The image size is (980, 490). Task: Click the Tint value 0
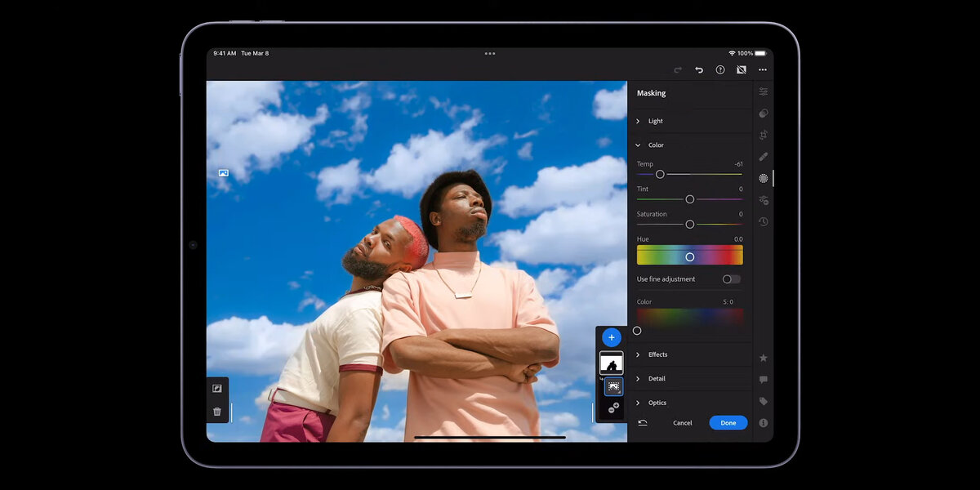pyautogui.click(x=741, y=189)
